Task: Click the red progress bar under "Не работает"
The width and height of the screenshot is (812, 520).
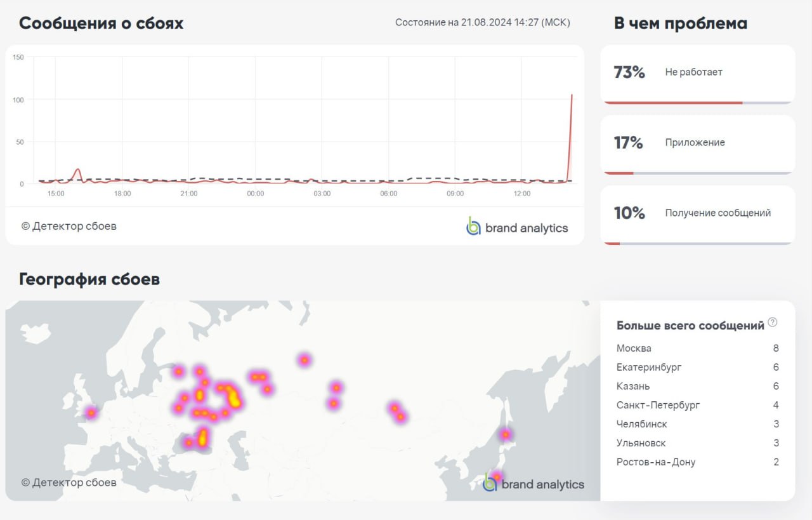Action: click(671, 102)
